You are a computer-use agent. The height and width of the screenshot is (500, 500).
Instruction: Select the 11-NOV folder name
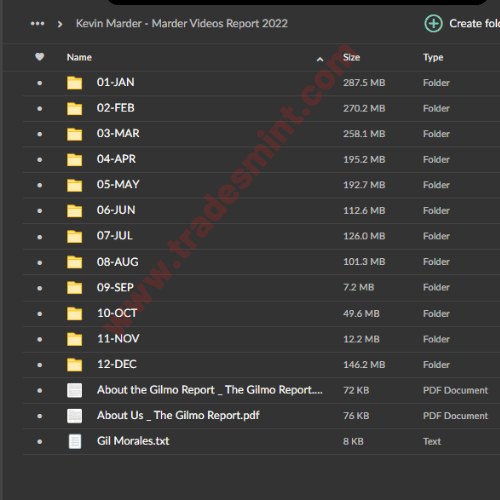[x=118, y=339]
